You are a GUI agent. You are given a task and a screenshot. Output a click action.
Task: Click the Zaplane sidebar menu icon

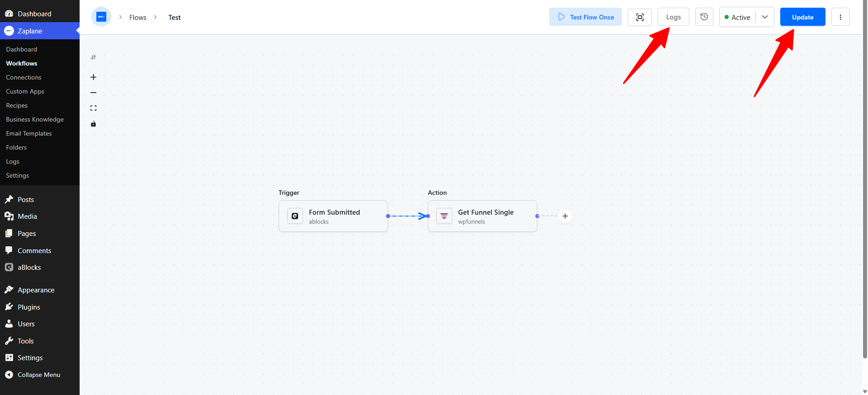tap(9, 31)
